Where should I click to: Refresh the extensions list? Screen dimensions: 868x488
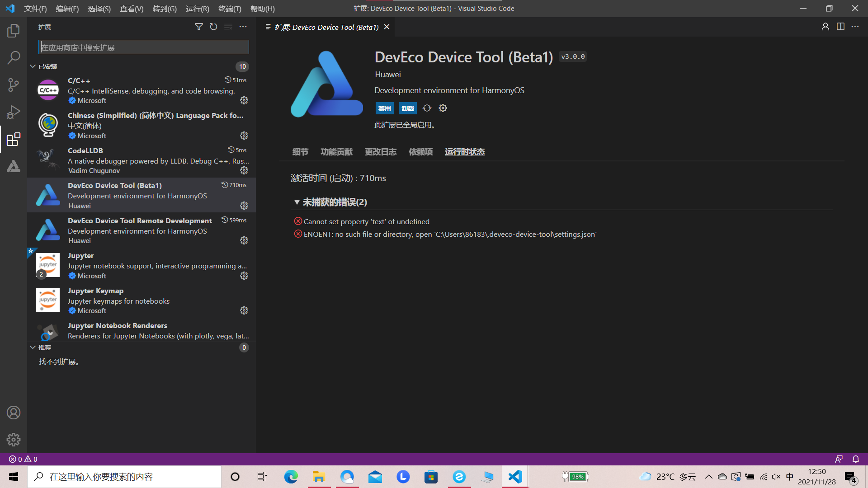[213, 27]
